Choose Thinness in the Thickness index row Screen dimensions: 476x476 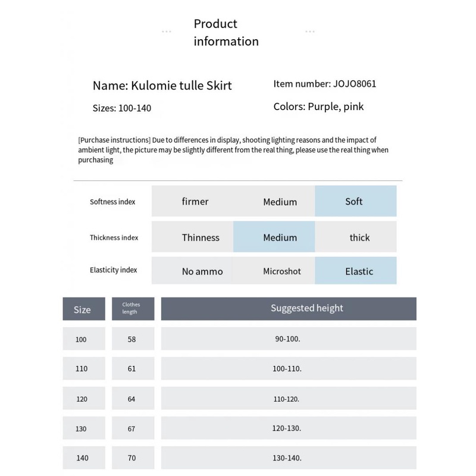[201, 237]
